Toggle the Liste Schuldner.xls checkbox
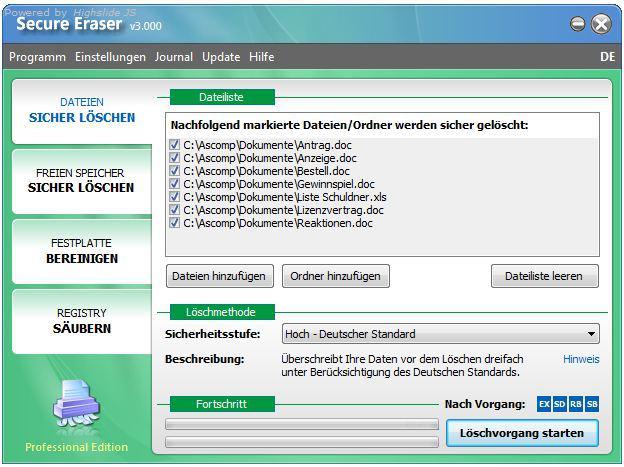The height and width of the screenshot is (467, 624). coord(175,197)
